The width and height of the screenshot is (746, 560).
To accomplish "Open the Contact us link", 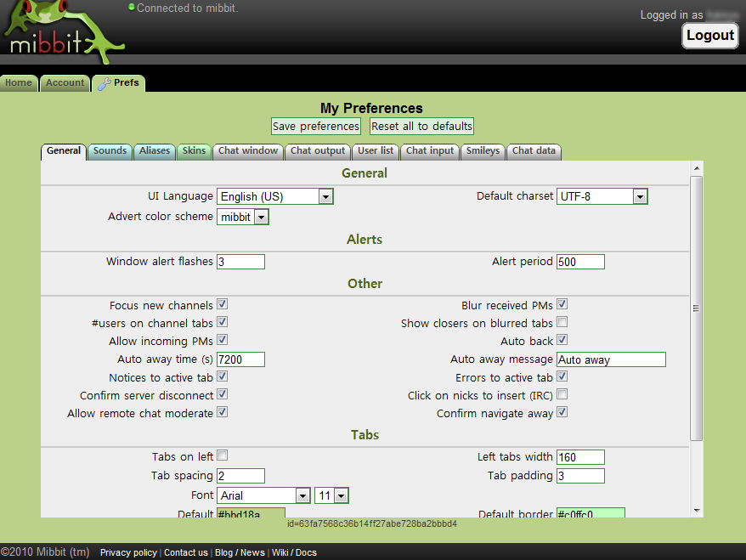I will (186, 552).
